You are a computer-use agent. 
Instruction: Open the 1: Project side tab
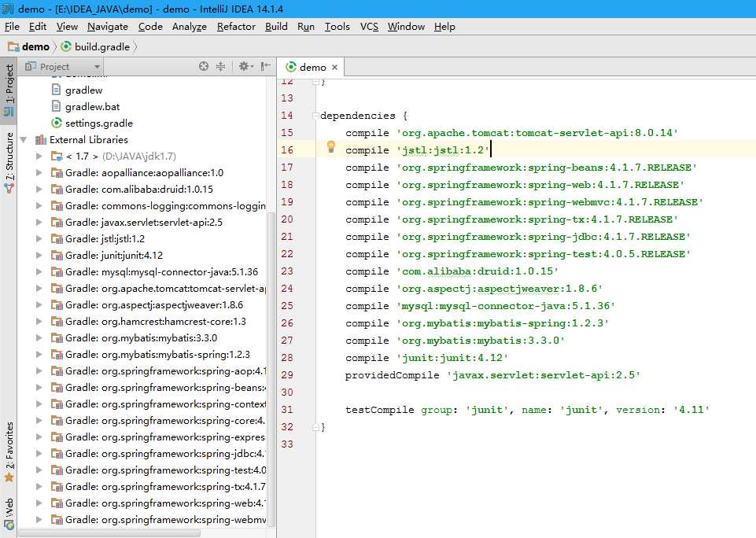point(9,91)
